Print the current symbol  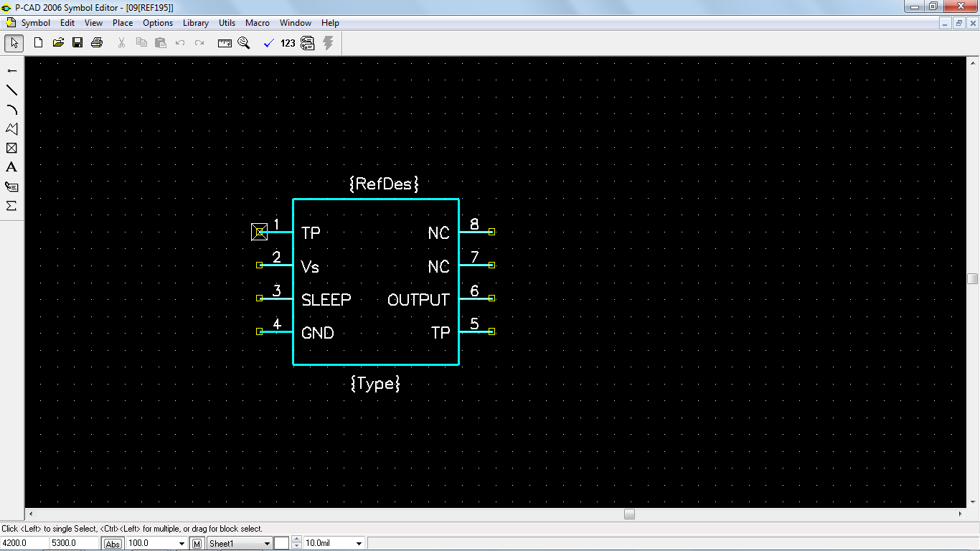click(97, 43)
